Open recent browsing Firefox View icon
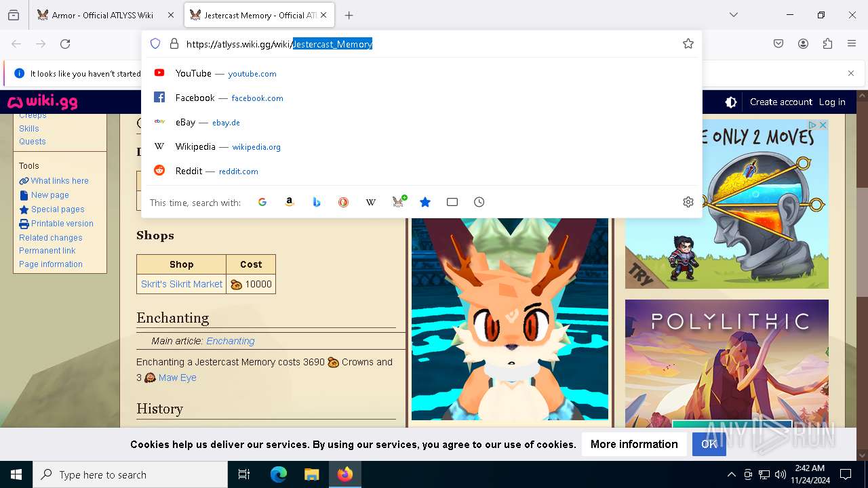Image resolution: width=868 pixels, height=488 pixels. [x=14, y=15]
